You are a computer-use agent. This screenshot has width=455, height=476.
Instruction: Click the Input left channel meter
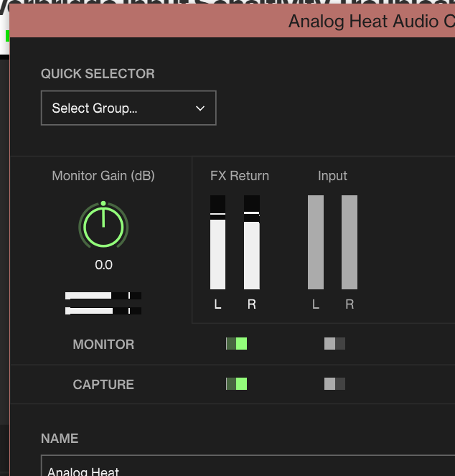click(316, 243)
